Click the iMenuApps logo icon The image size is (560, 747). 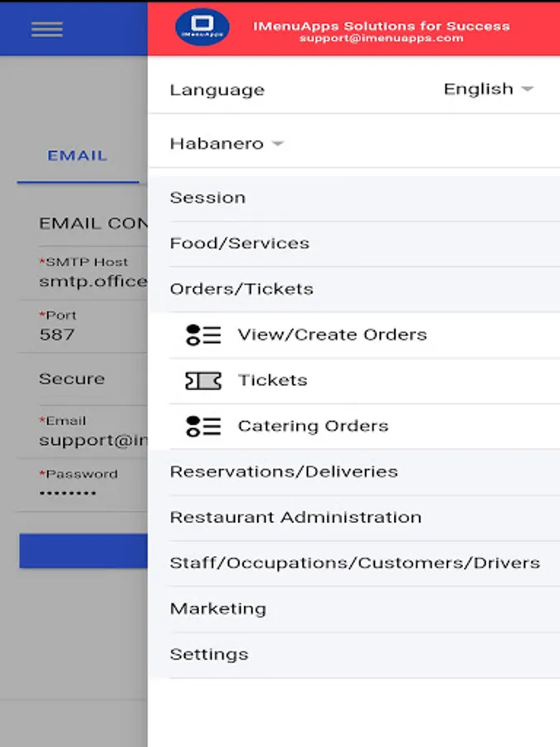202,27
